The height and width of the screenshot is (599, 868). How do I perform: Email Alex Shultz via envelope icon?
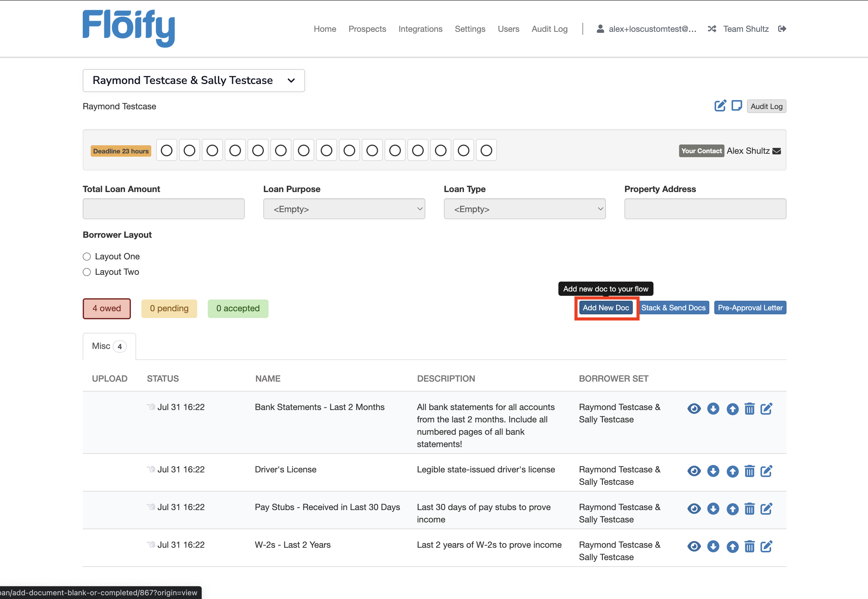[777, 151]
